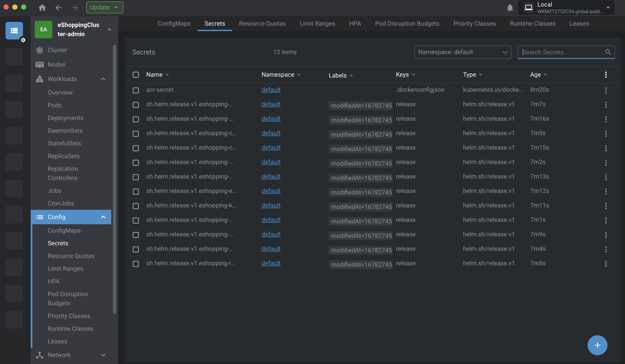This screenshot has height=364, width=625.
Task: Open Pods in the sidebar
Action: click(x=55, y=105)
